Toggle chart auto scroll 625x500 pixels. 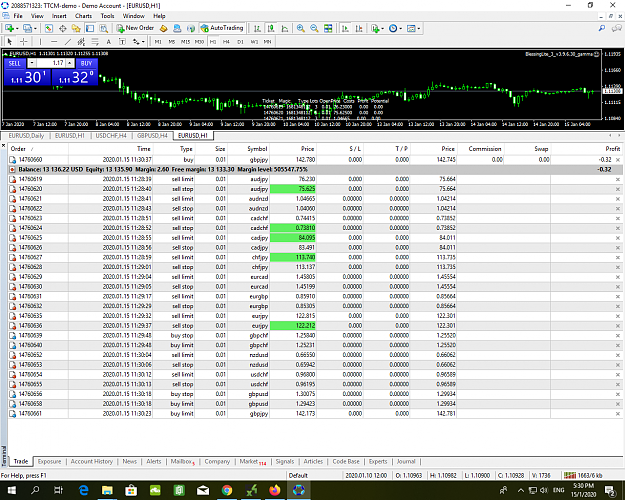[x=345, y=28]
